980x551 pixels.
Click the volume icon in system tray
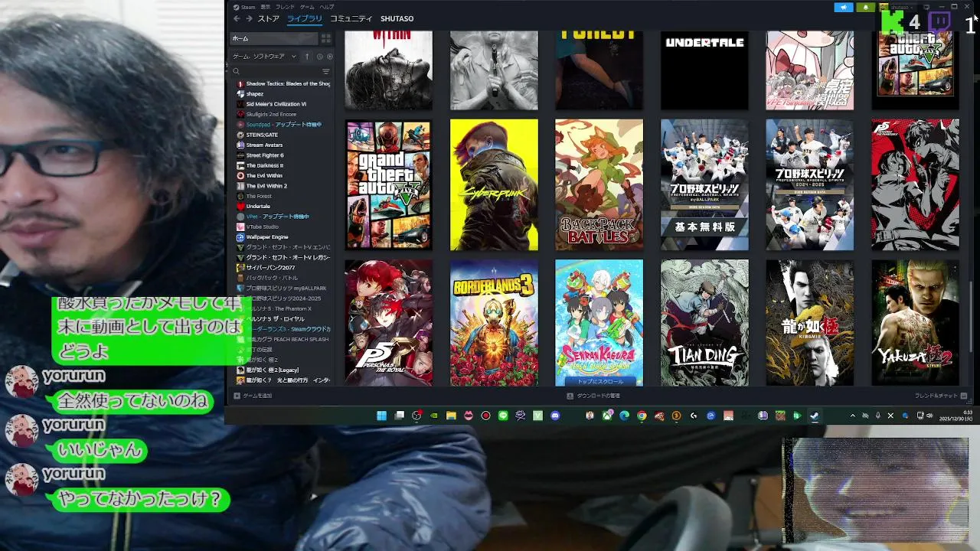[929, 416]
